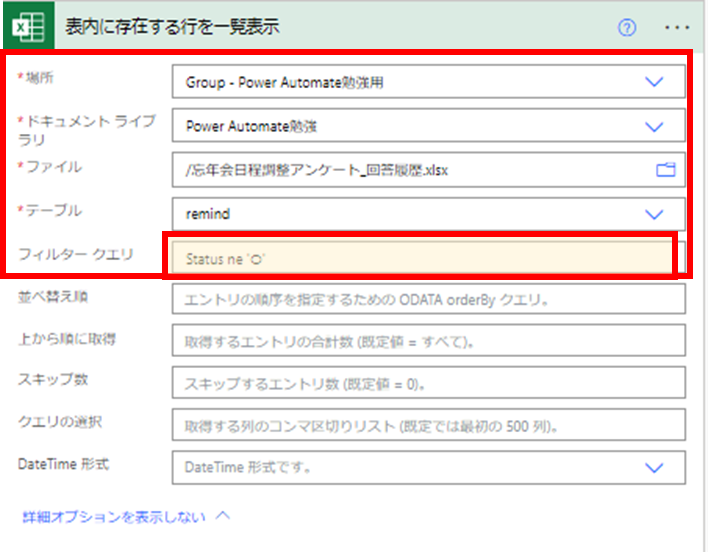Click the chevron next to 詳細オプションを表示しない
The image size is (708, 552).
click(223, 516)
